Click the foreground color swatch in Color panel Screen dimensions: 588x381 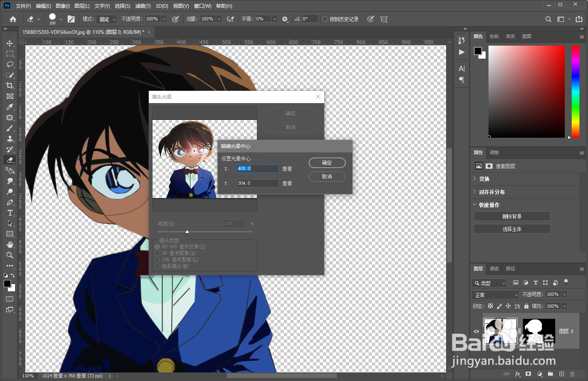(478, 51)
